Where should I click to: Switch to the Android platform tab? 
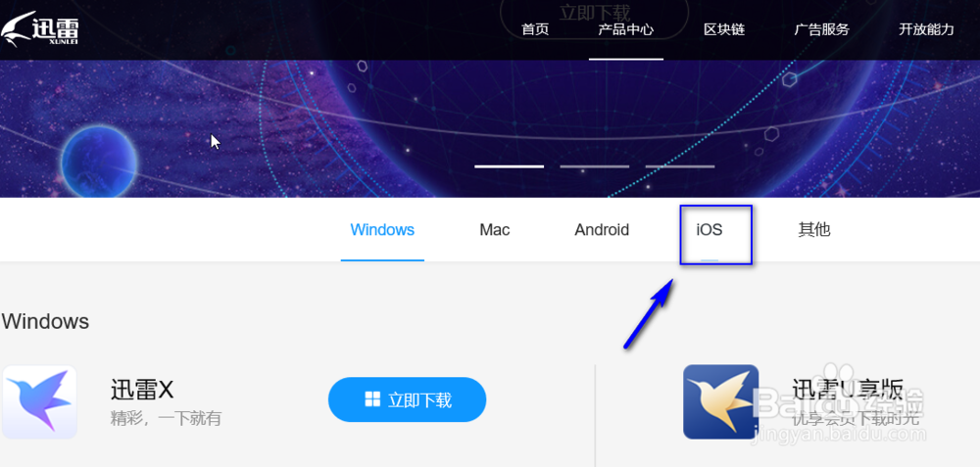602,230
